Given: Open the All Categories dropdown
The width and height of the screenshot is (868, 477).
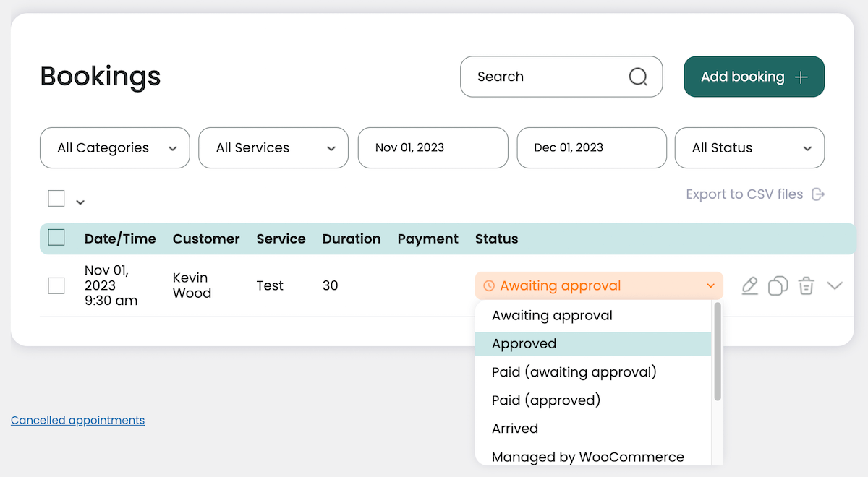Looking at the screenshot, I should [115, 148].
